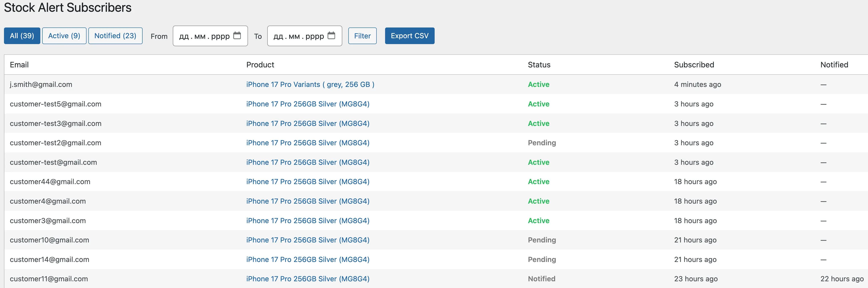Click the Export CSV button
Image resolution: width=868 pixels, height=288 pixels.
pos(409,36)
